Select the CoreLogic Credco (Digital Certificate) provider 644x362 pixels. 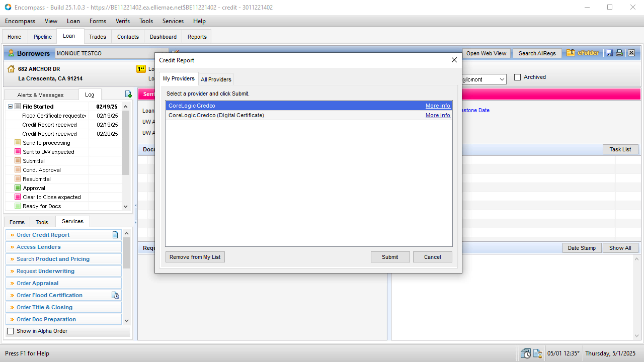coord(308,115)
